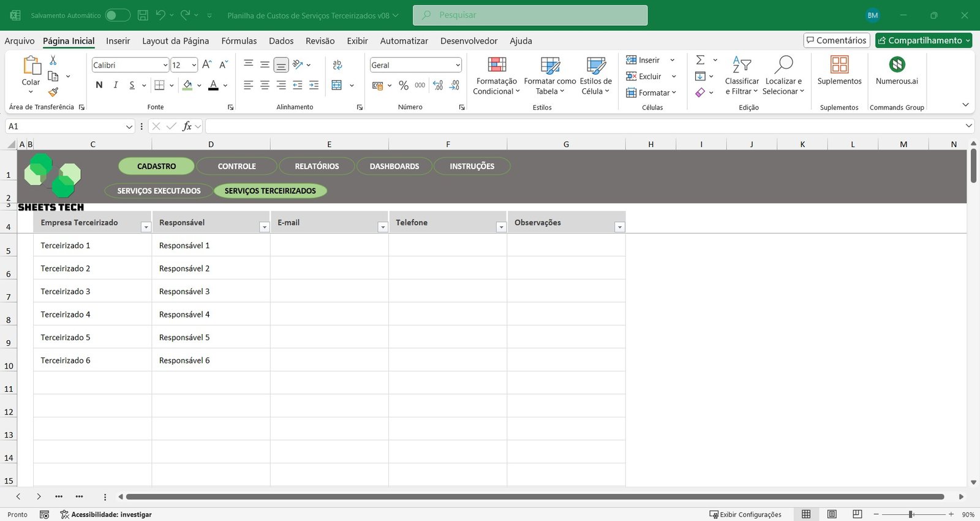The width and height of the screenshot is (980, 521).
Task: Click the CONTROLE navigation button
Action: pos(236,166)
